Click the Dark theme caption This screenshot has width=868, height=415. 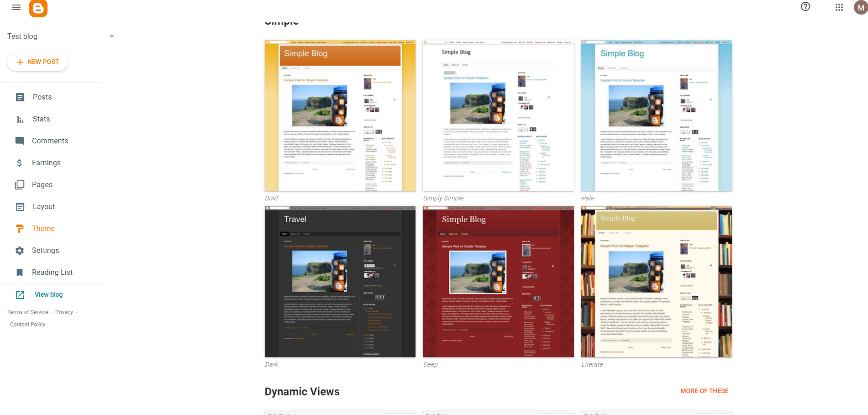click(271, 364)
